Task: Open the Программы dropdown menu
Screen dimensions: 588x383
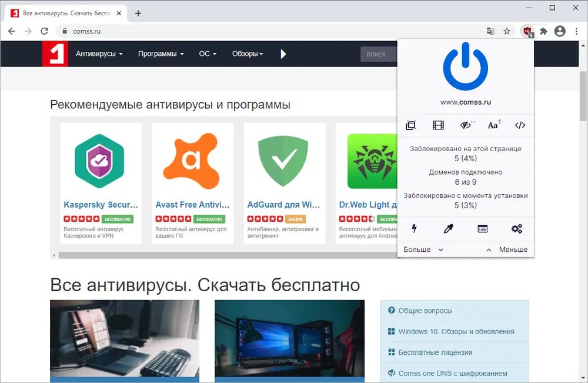Action: coord(161,54)
